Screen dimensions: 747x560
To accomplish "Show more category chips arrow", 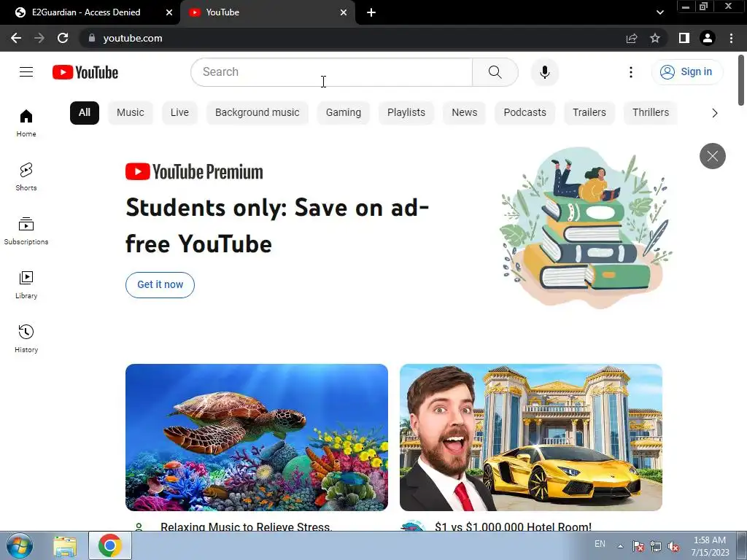I will (x=714, y=113).
